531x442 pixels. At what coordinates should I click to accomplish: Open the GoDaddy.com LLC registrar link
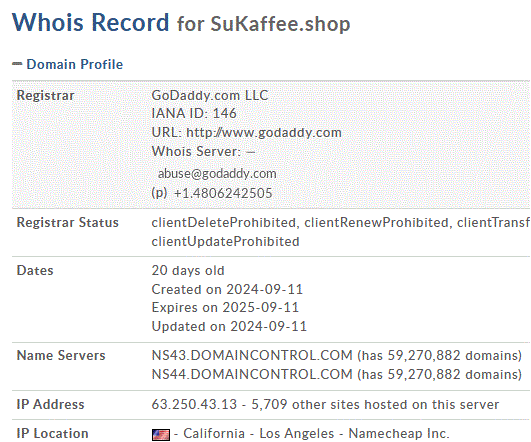210,96
